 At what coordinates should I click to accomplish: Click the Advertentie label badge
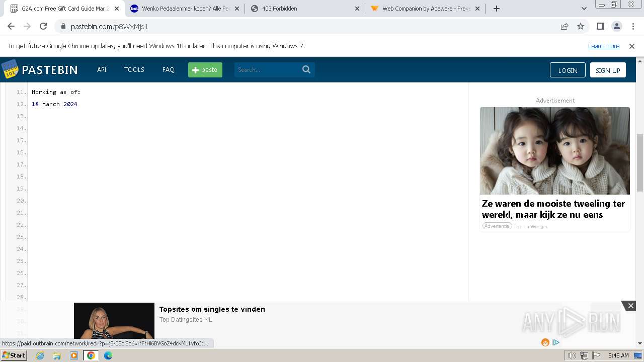497,226
